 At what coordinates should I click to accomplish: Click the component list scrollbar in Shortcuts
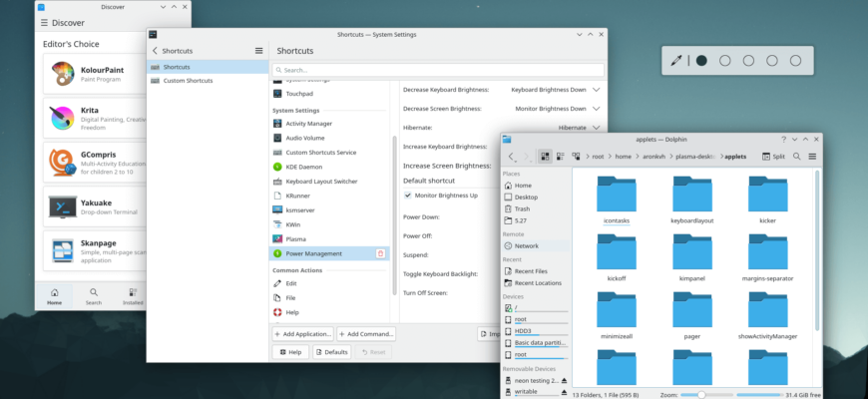[394, 215]
